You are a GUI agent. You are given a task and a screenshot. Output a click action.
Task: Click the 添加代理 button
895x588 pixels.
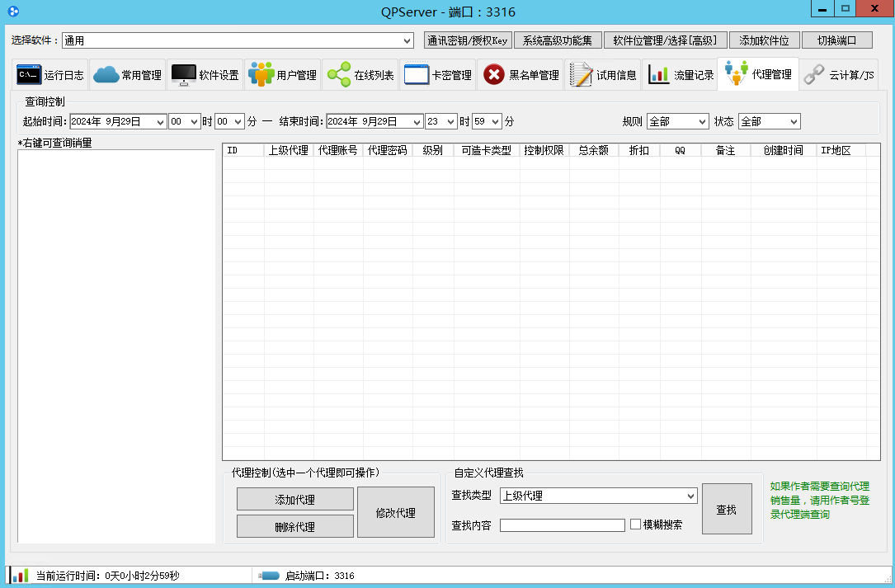tap(294, 500)
